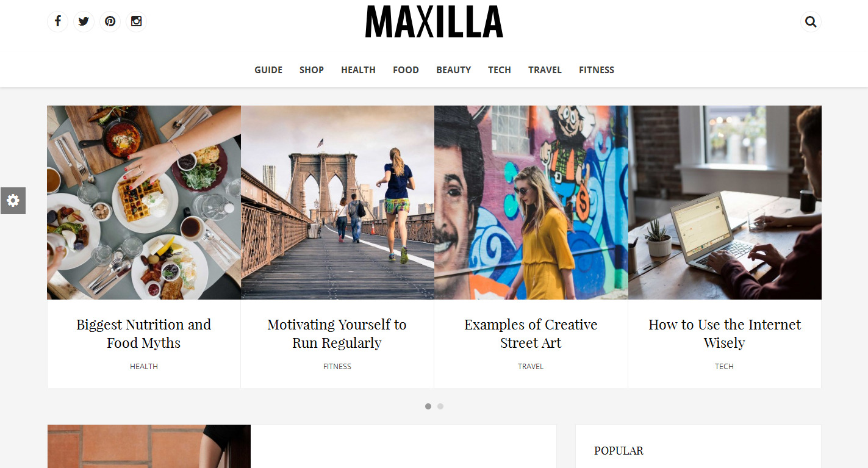
Task: Select the first carousel pagination dot
Action: (428, 406)
